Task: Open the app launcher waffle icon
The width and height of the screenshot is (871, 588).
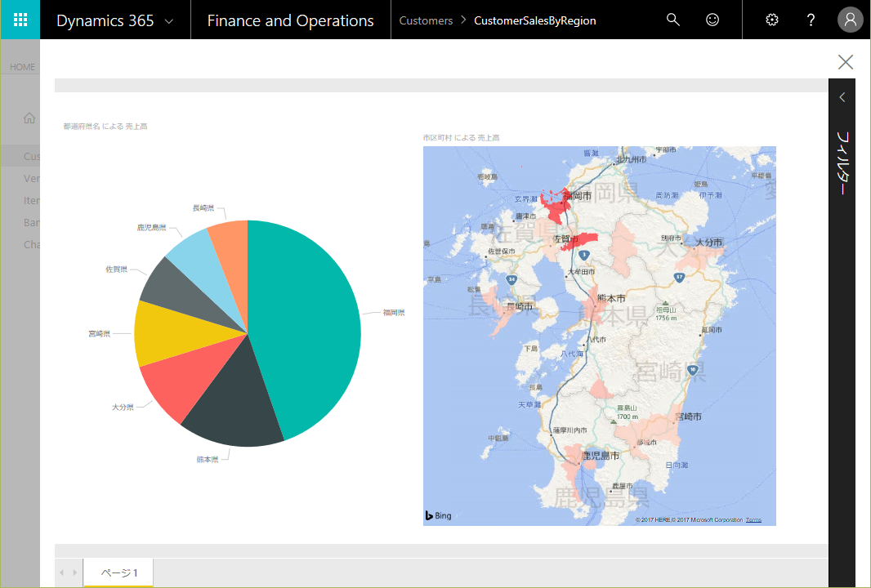Action: click(20, 20)
